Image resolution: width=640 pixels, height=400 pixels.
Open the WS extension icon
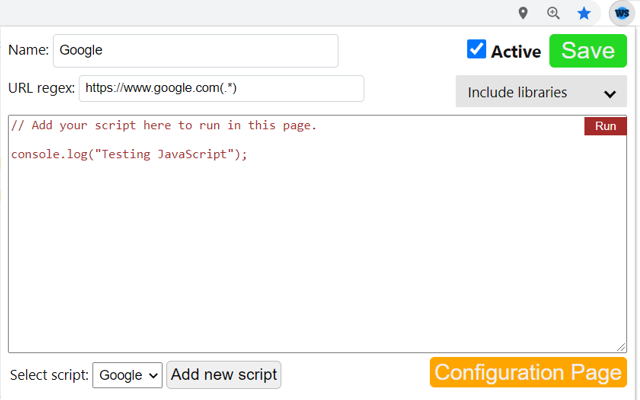(x=622, y=13)
